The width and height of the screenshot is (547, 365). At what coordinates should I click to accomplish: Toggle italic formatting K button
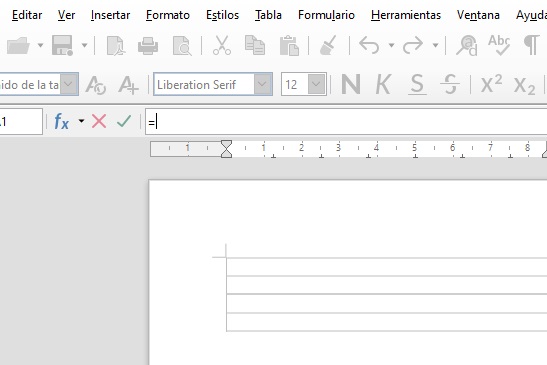[383, 84]
